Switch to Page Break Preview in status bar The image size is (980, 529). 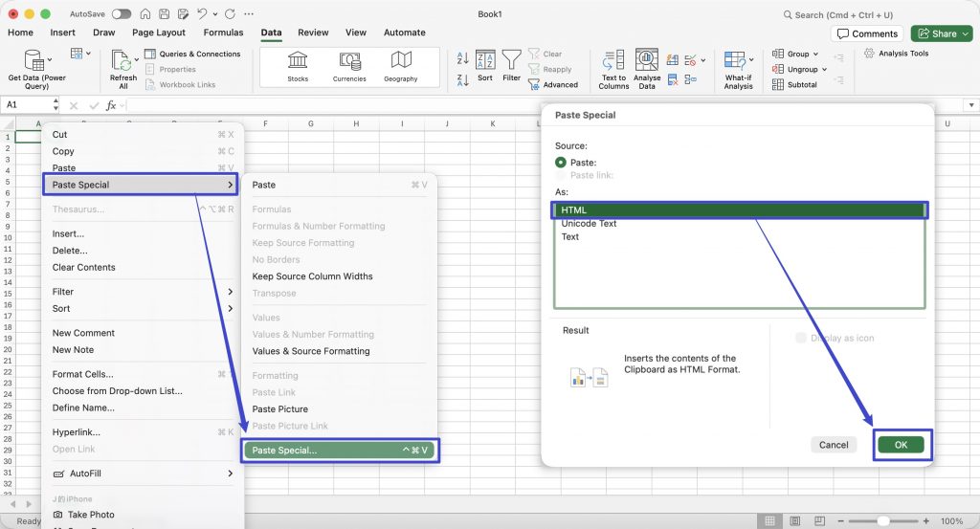(819, 521)
